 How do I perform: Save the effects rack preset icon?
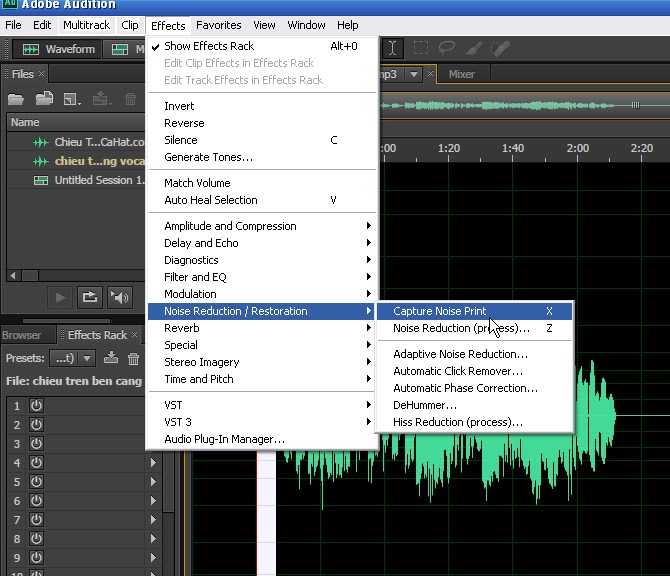[x=111, y=358]
